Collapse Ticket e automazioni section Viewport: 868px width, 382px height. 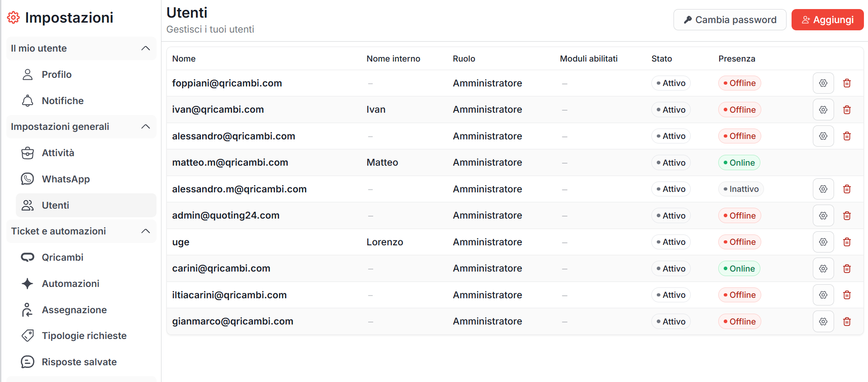(x=145, y=231)
